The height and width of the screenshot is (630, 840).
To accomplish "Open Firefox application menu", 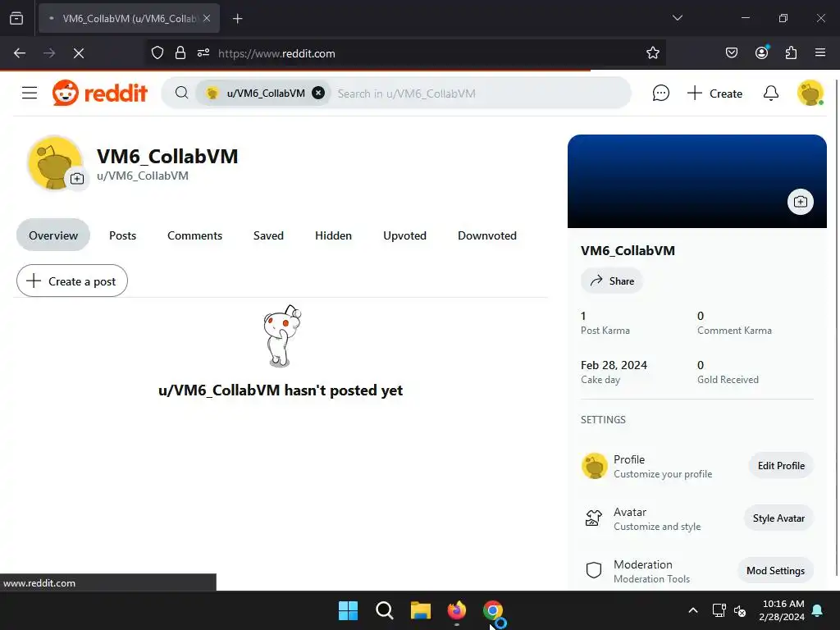I will point(819,53).
